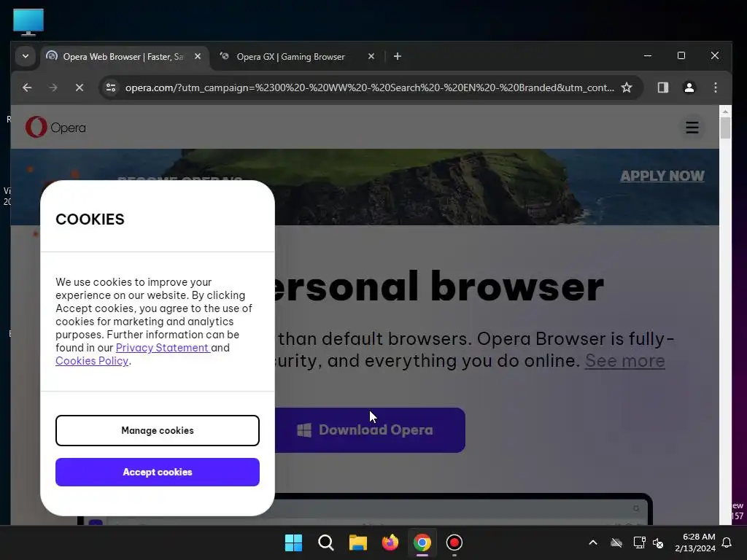
Task: Click scrollbar up arrow
Action: coord(725,112)
